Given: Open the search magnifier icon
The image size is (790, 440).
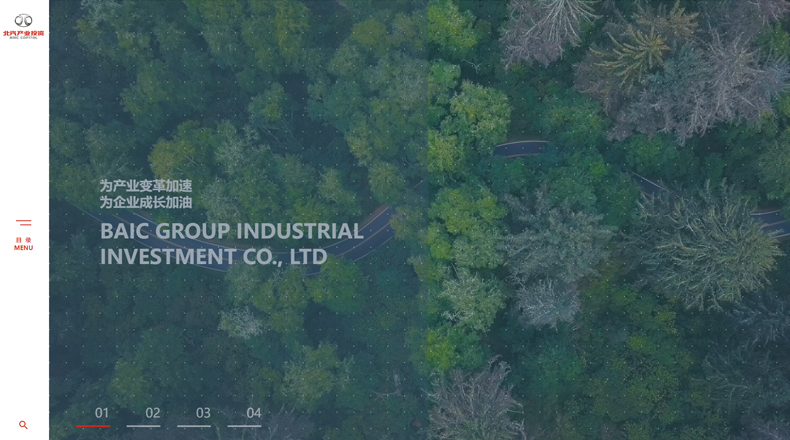Looking at the screenshot, I should 23,425.
